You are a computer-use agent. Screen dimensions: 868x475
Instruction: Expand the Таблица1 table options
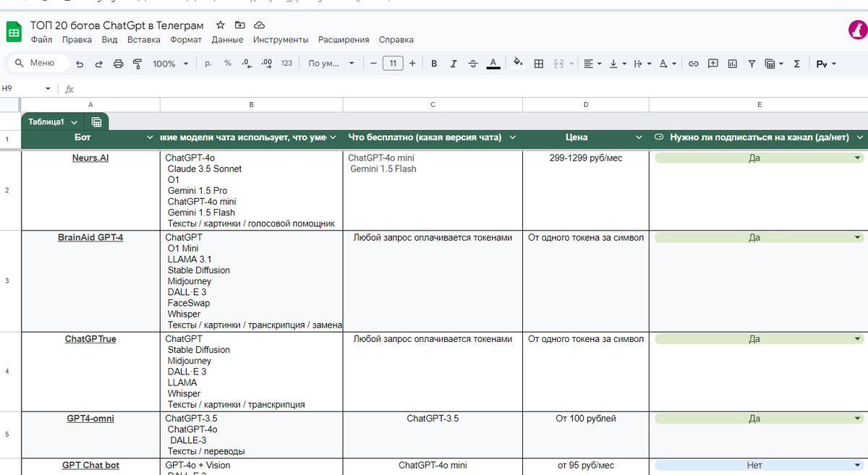[74, 122]
